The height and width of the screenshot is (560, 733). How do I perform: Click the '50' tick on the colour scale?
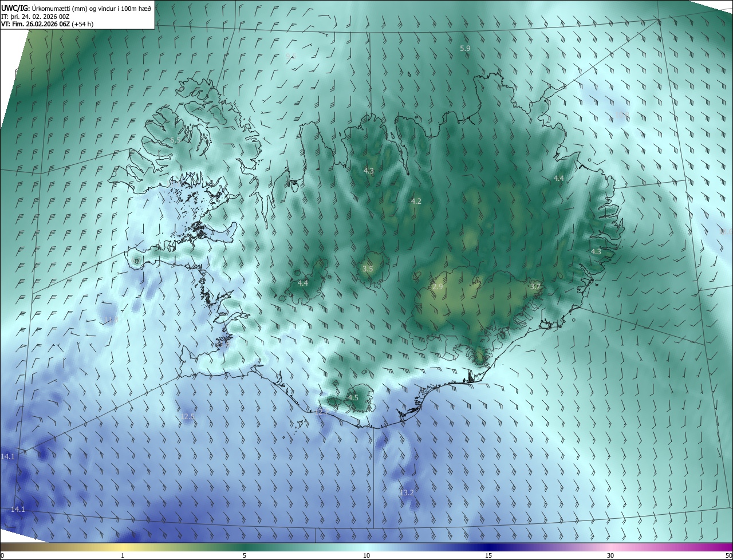tap(728, 555)
